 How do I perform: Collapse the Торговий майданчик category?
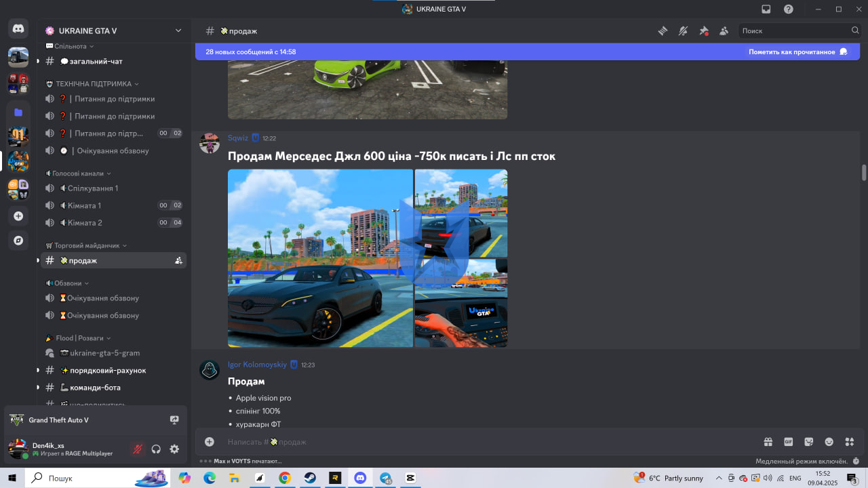click(x=86, y=245)
